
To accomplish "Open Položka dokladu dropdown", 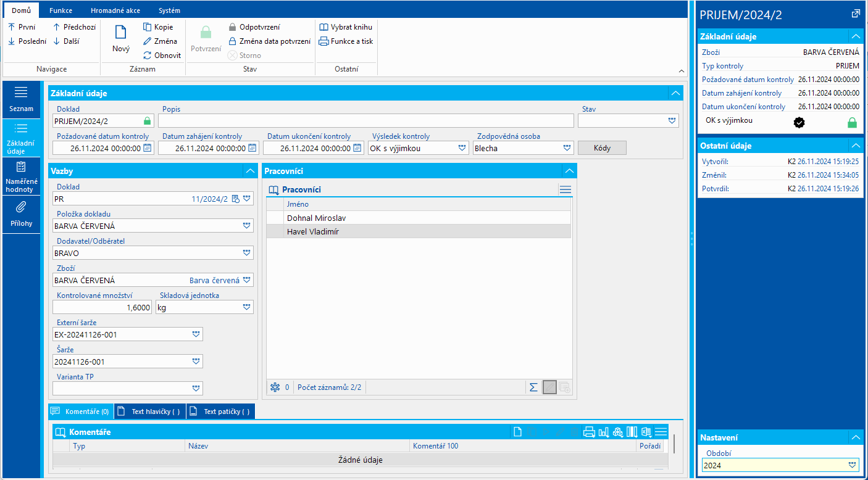I will tap(247, 226).
